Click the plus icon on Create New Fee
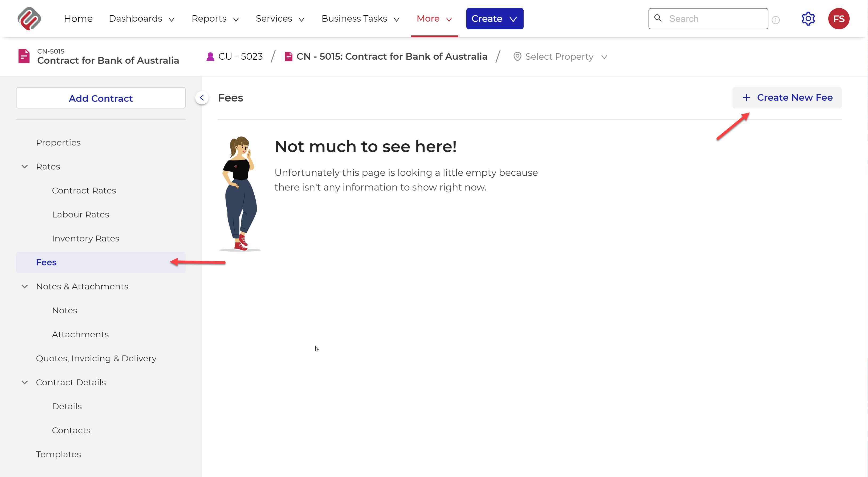The image size is (868, 477). (x=746, y=98)
